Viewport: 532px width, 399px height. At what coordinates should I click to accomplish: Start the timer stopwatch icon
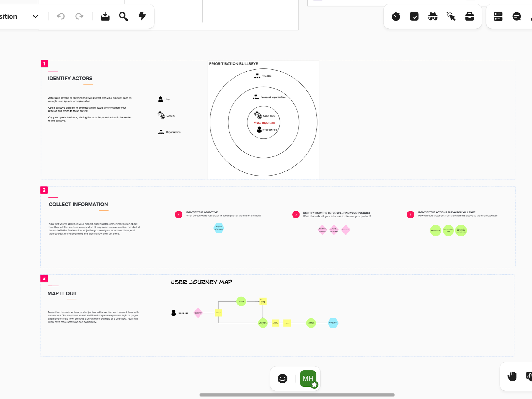396,17
